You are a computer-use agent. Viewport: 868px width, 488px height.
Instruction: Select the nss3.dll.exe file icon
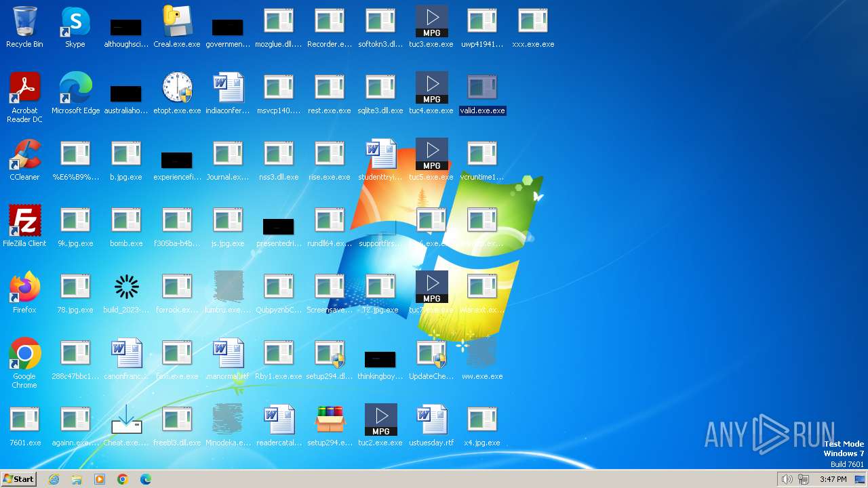(x=279, y=154)
